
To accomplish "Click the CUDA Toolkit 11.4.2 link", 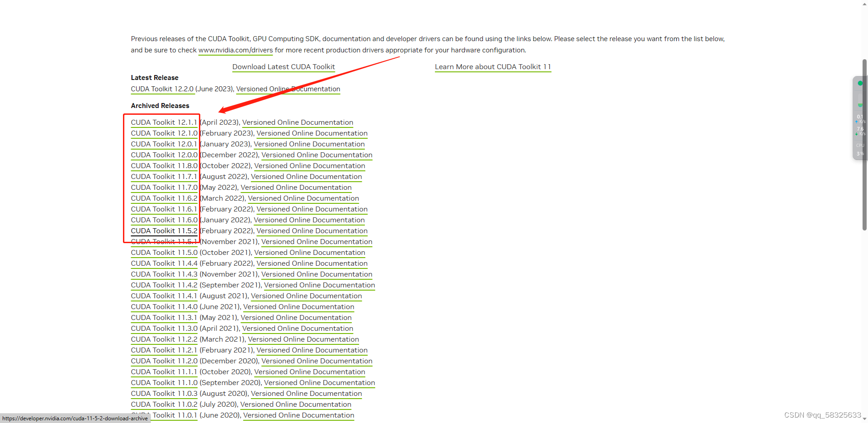I will (x=164, y=285).
